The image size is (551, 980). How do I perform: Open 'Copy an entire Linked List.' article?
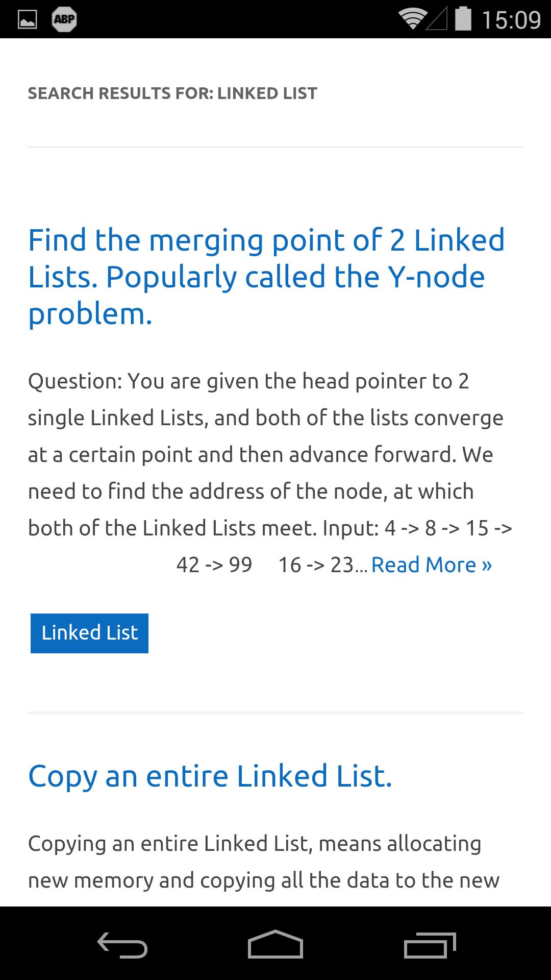210,776
